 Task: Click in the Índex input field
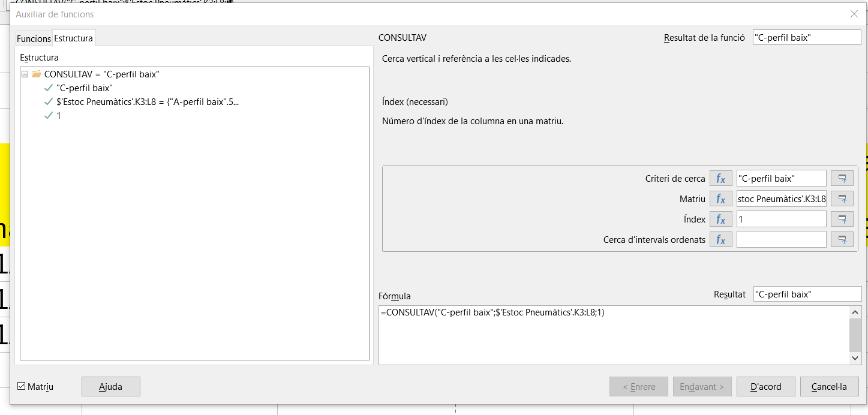tap(782, 219)
